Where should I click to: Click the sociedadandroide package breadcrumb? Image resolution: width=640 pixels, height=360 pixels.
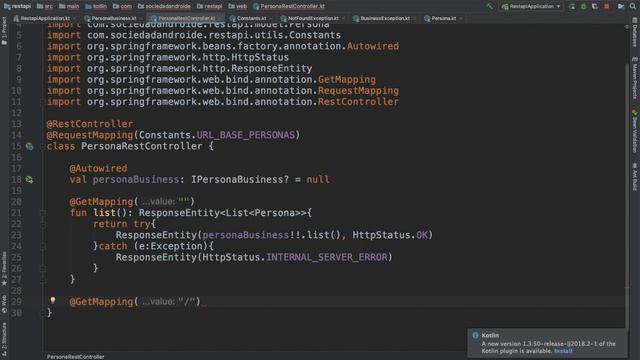164,6
